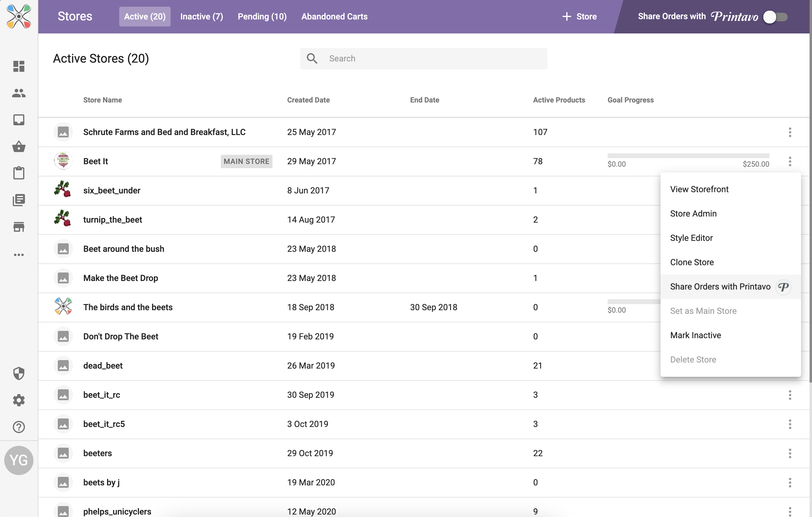This screenshot has height=517, width=812.
Task: Open the six_beet_under store link
Action: coord(112,191)
